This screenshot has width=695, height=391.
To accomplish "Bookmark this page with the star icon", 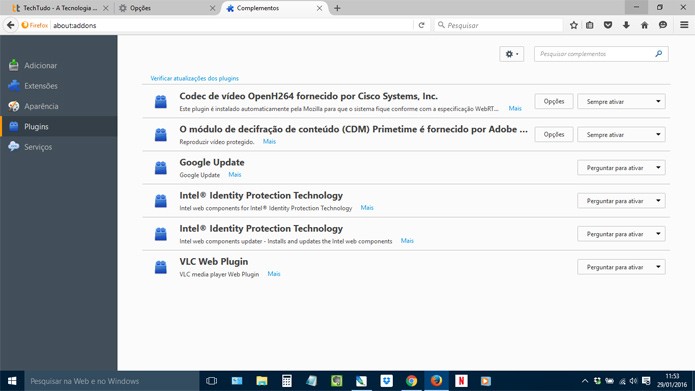I will tap(574, 25).
